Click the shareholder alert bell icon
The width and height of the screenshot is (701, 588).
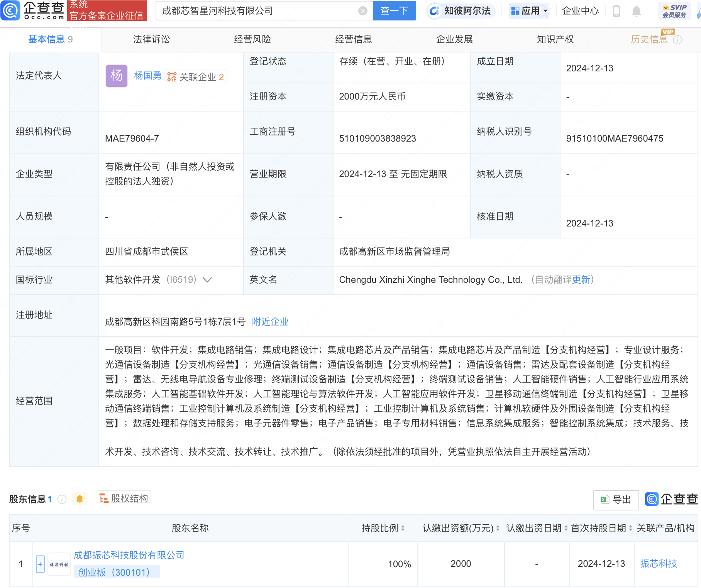80,499
